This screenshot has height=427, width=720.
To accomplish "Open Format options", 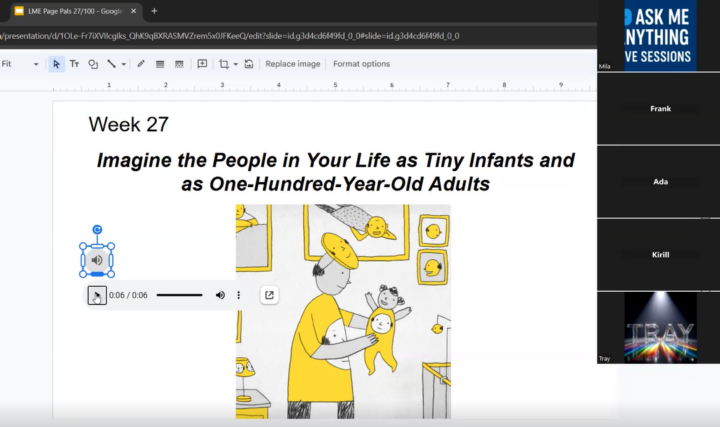I will click(x=361, y=64).
